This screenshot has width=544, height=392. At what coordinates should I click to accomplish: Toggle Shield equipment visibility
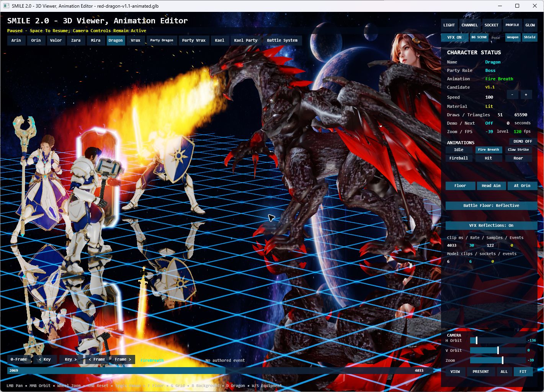[530, 37]
